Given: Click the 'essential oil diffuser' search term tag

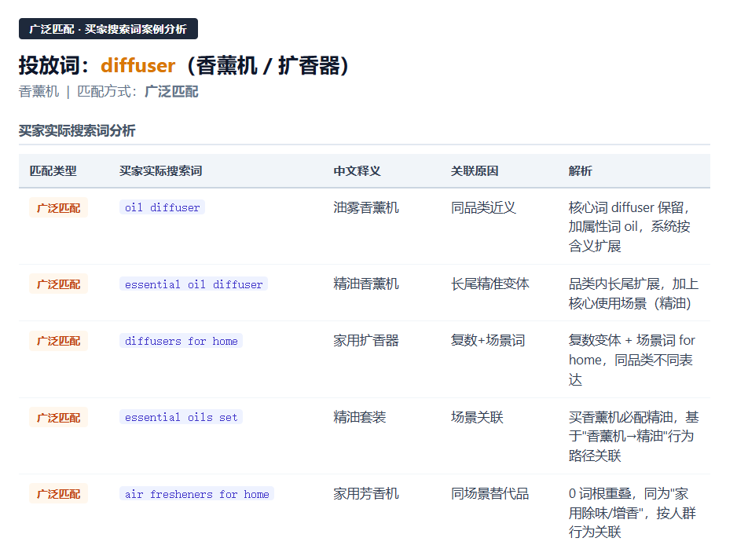Looking at the screenshot, I should (x=193, y=284).
